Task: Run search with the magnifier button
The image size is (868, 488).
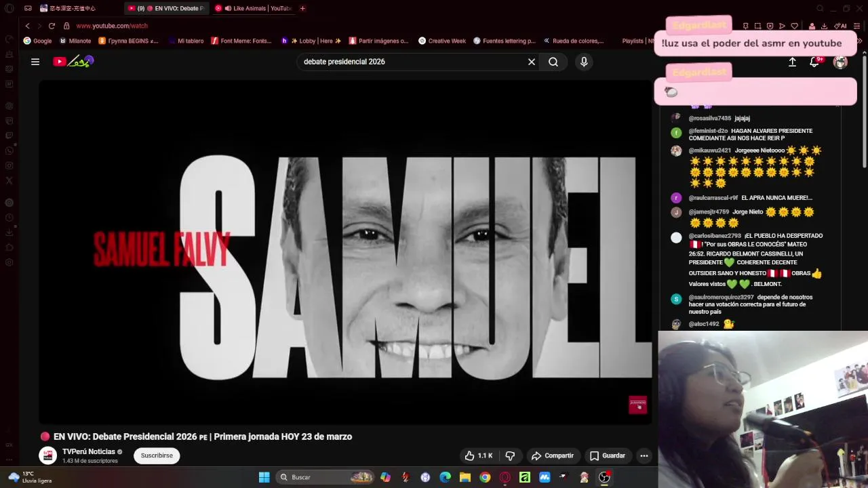Action: pyautogui.click(x=553, y=62)
